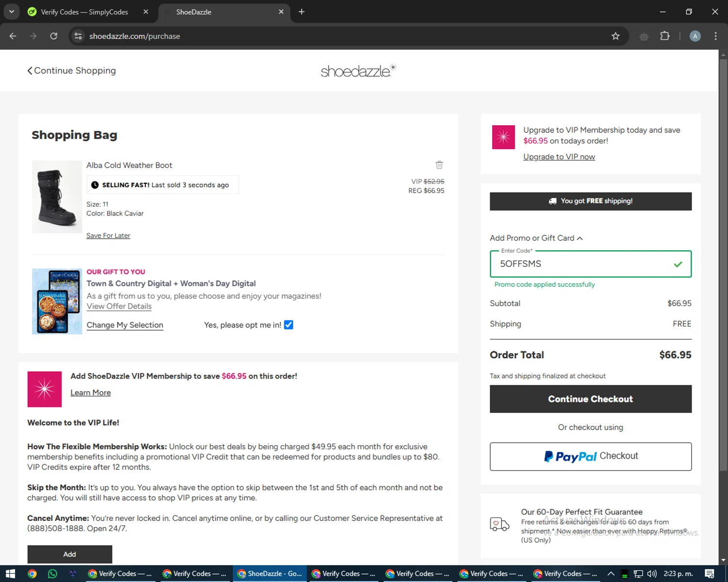Viewport: 728px width, 582px height.
Task: Click the scrollbar down arrow
Action: (723, 561)
